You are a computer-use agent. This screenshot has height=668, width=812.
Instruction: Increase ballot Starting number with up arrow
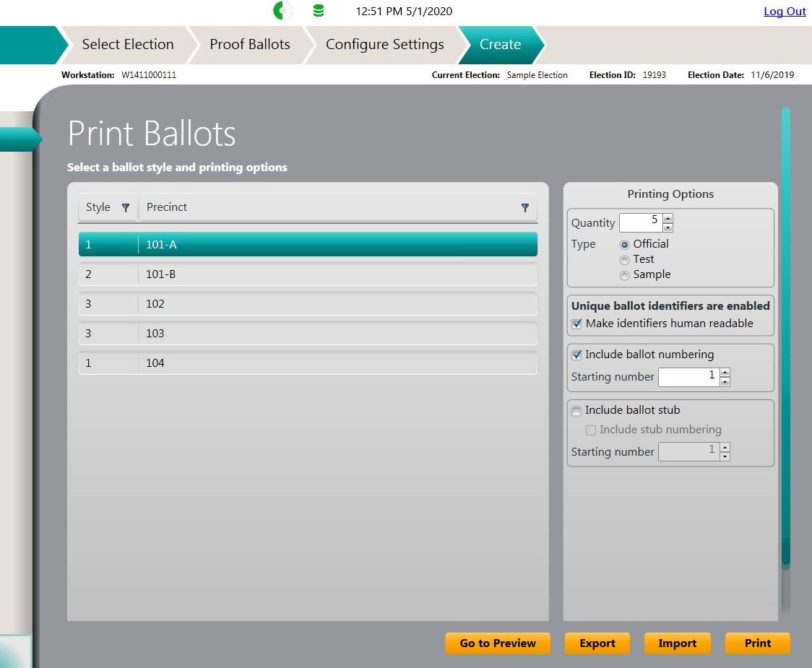(x=725, y=373)
